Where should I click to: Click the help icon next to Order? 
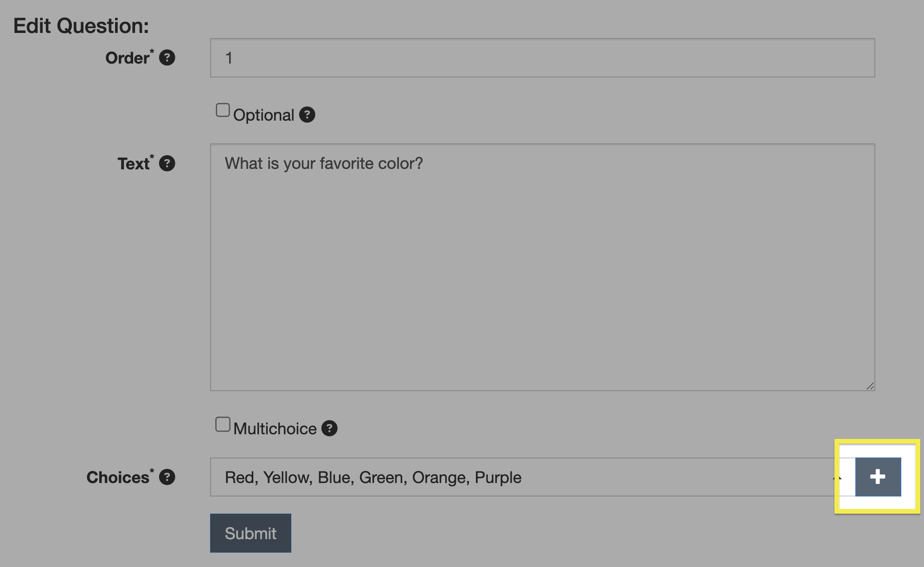[167, 58]
